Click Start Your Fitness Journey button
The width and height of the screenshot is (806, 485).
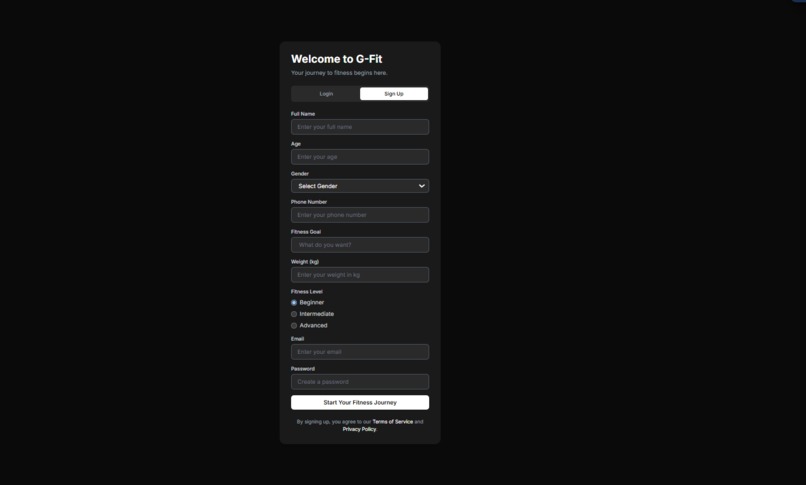pyautogui.click(x=360, y=402)
